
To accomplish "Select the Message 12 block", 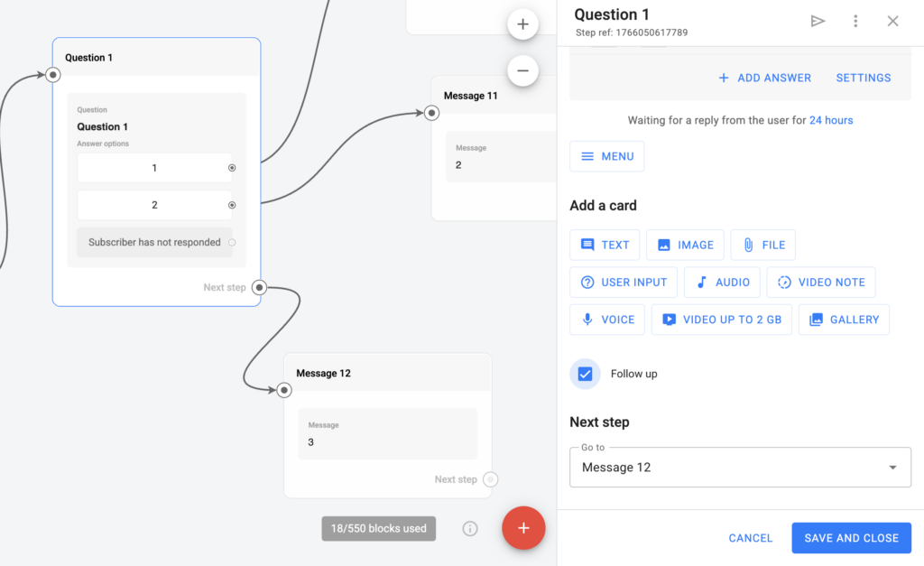I will [388, 374].
